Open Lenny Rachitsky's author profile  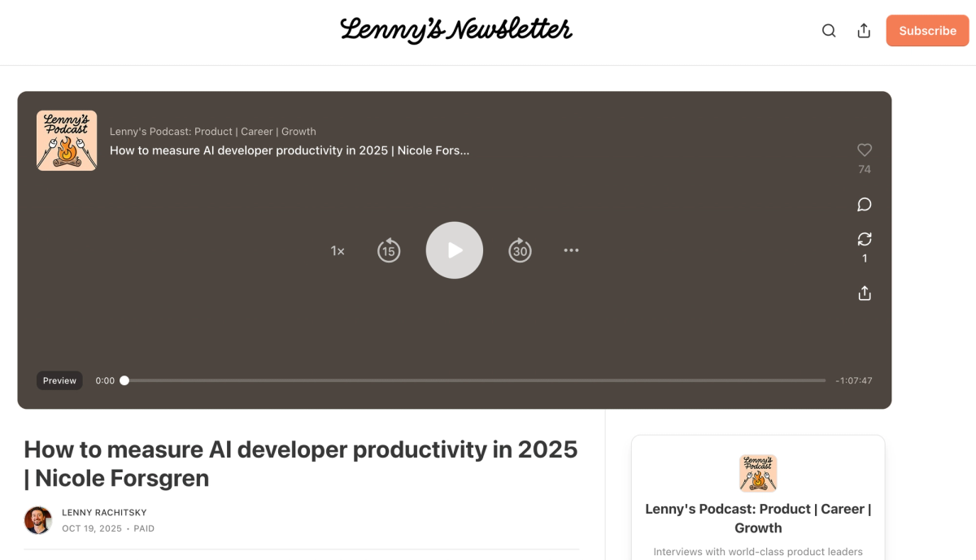(104, 512)
